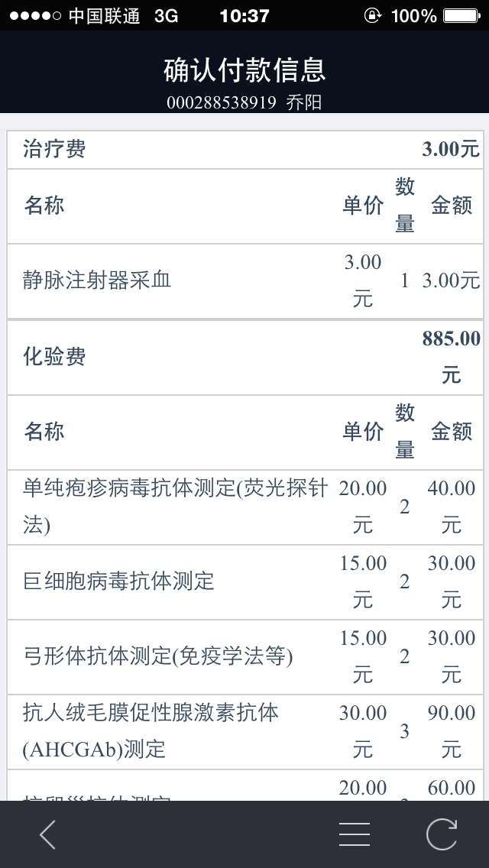Select the 弓形体抗体测定 row

click(157, 656)
